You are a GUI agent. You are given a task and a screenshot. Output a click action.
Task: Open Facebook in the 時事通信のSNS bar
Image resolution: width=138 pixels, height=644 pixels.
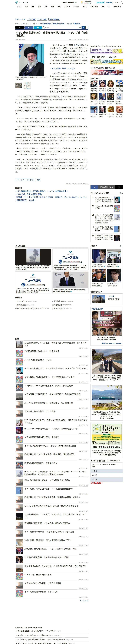click(x=94, y=187)
